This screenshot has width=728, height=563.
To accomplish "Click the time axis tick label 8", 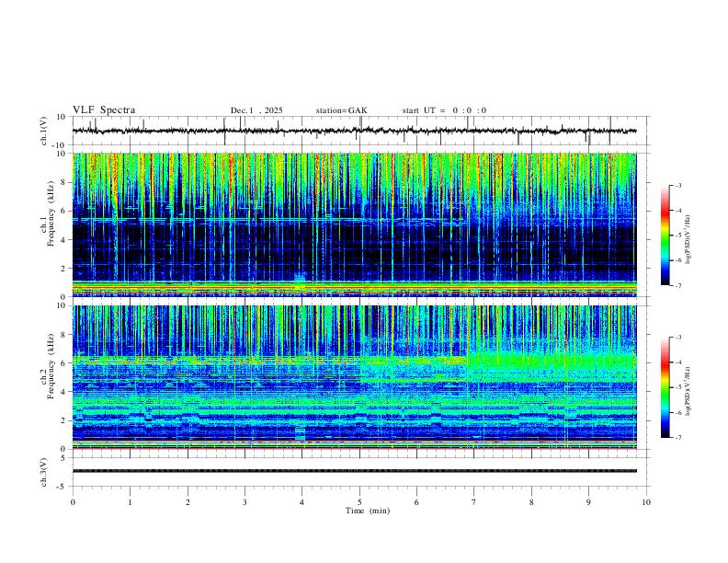I will click(x=531, y=502).
